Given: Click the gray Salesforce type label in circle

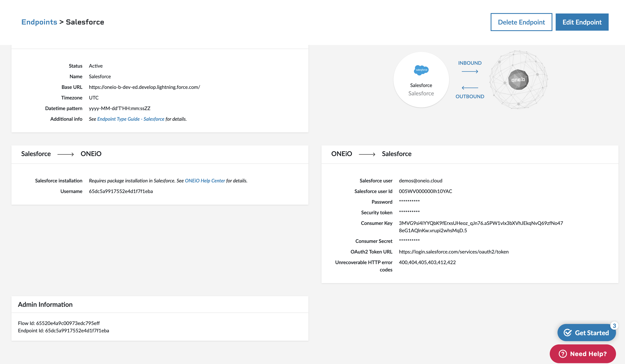Looking at the screenshot, I should pos(421,93).
